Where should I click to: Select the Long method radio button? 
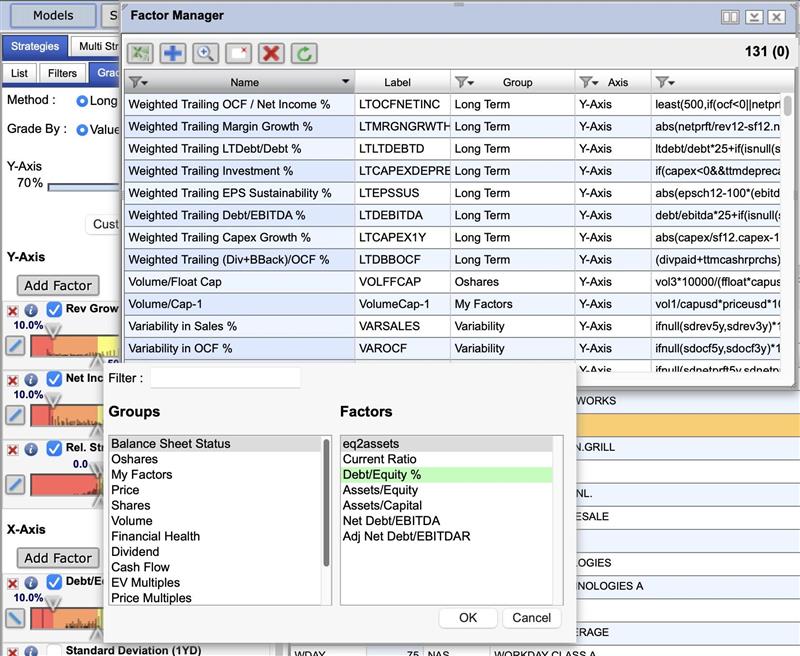click(x=82, y=101)
